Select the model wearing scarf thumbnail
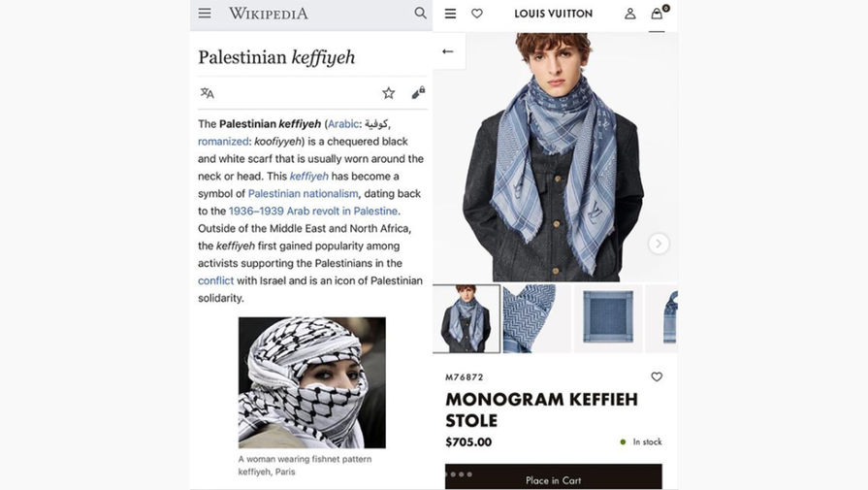 click(x=466, y=318)
